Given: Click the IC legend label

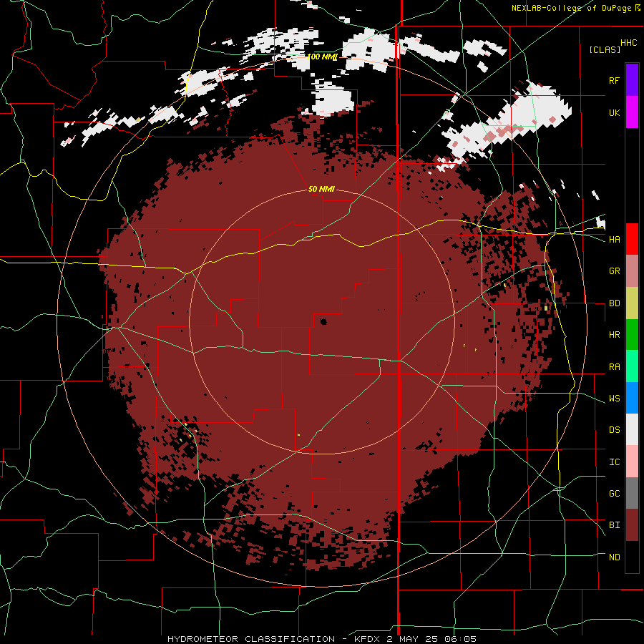Looking at the screenshot, I should coord(614,462).
